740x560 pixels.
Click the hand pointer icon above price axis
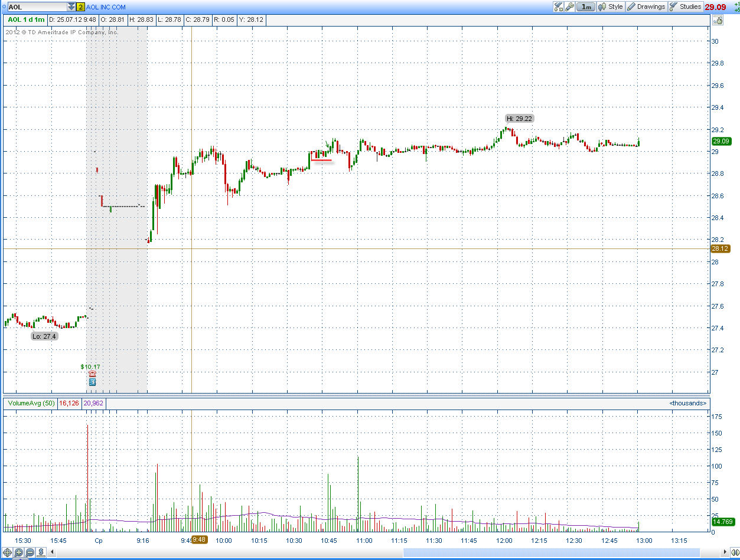(x=718, y=21)
